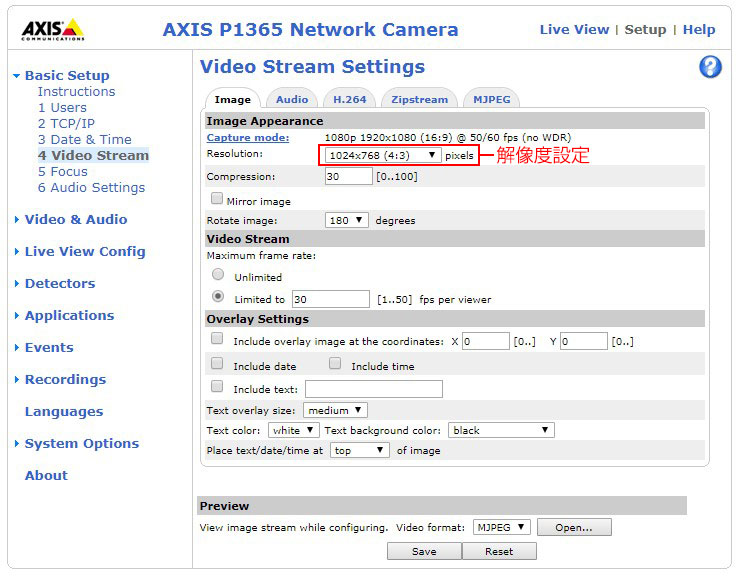Click the AXIS Communications logo
The width and height of the screenshot is (741, 577).
click(52, 29)
